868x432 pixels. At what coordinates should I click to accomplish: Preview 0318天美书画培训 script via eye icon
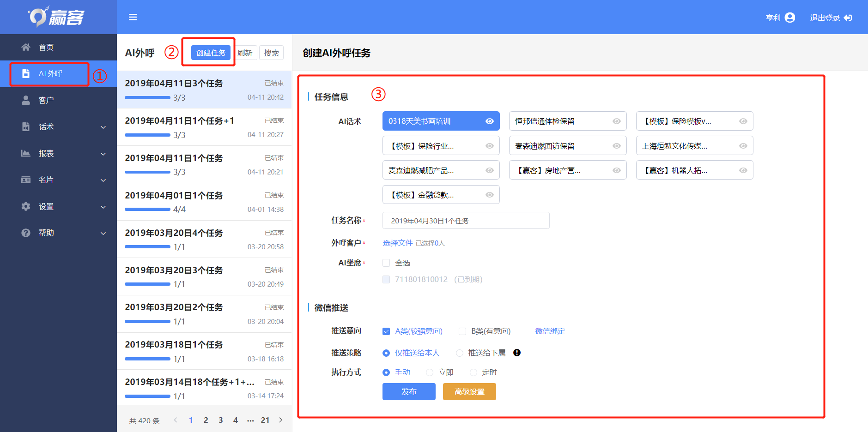coord(490,121)
